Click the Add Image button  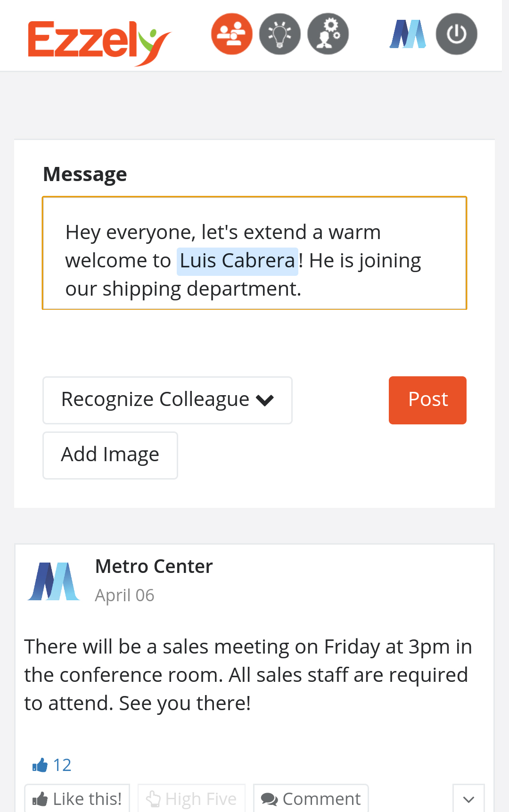point(110,455)
